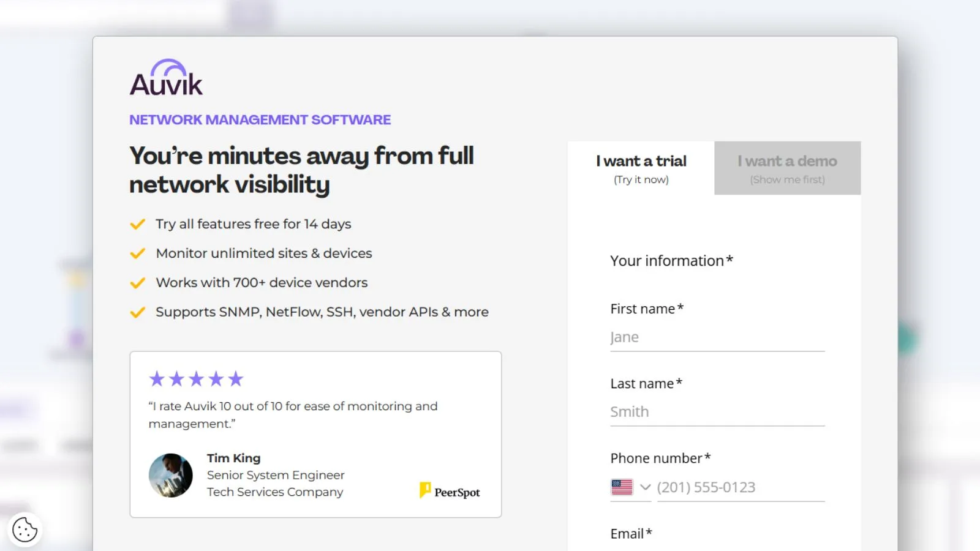Click the Auvik logo

[x=166, y=78]
